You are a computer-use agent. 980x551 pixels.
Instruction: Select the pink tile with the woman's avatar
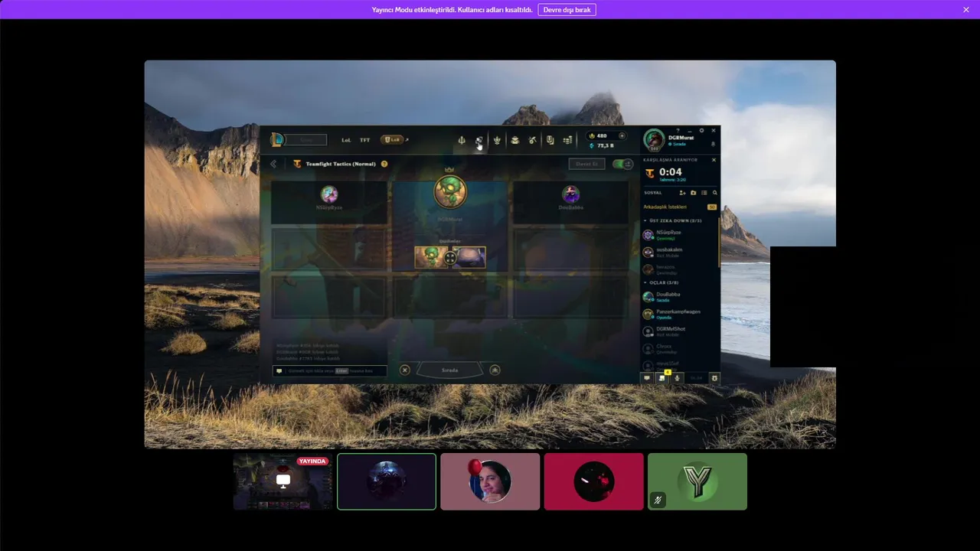pyautogui.click(x=490, y=481)
